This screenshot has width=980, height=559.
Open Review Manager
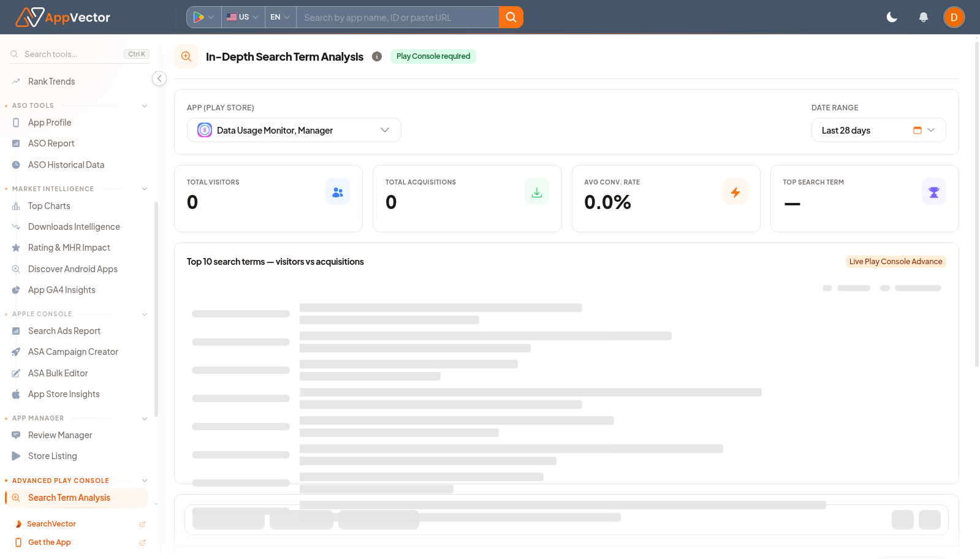coord(60,435)
